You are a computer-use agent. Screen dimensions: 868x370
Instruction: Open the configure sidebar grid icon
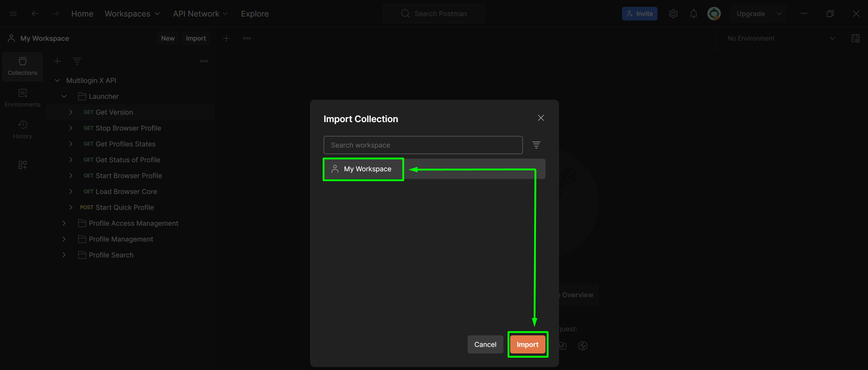[x=23, y=165]
